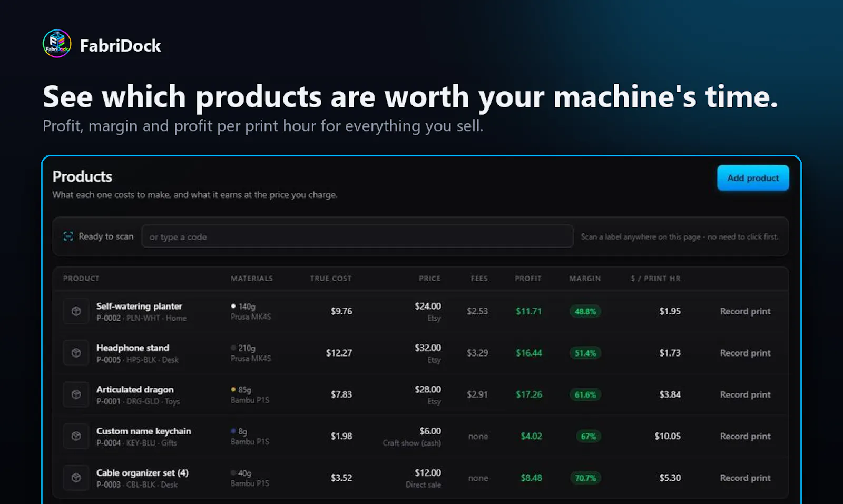Click the 51.4% margin badge
Viewport: 843px width, 504px height.
tap(585, 353)
